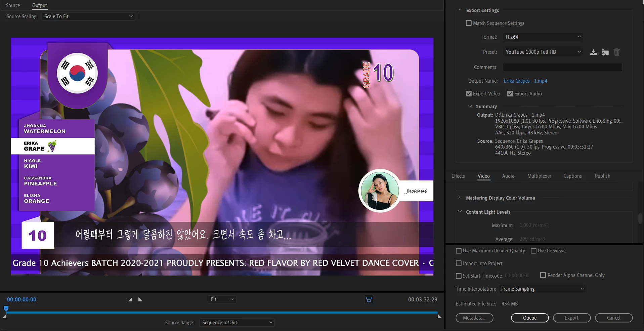Click the current timecode 00:00:00:00
Viewport: 644px width, 331px height.
pyautogui.click(x=22, y=299)
